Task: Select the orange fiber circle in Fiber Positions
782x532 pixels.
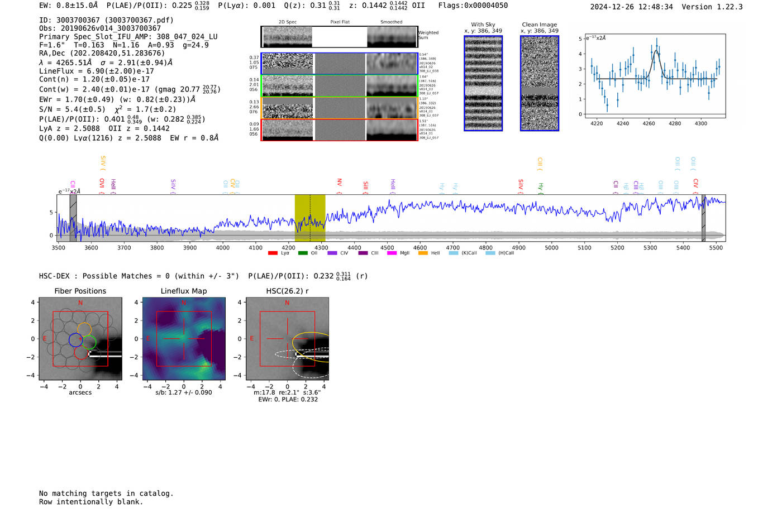Action: 84,329
